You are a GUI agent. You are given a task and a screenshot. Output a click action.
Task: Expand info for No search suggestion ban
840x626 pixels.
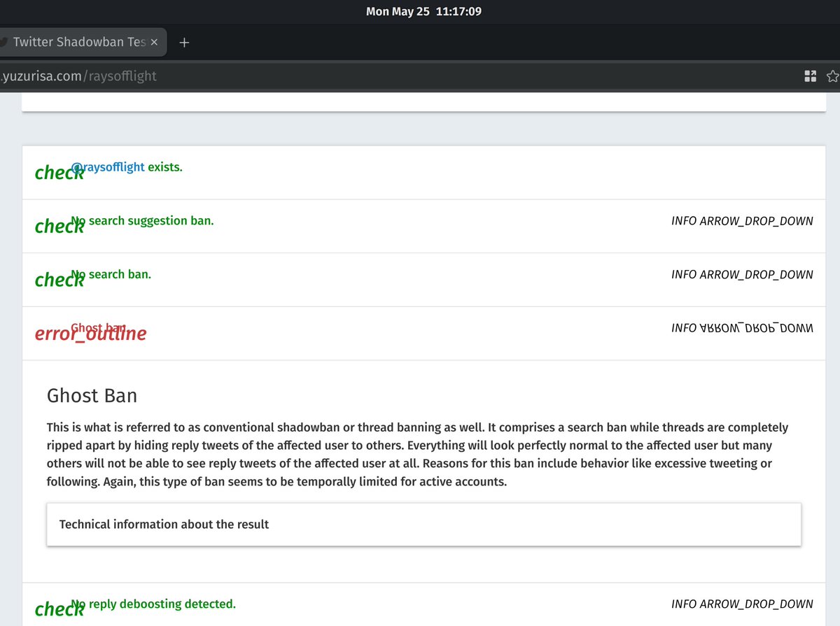pyautogui.click(x=742, y=221)
